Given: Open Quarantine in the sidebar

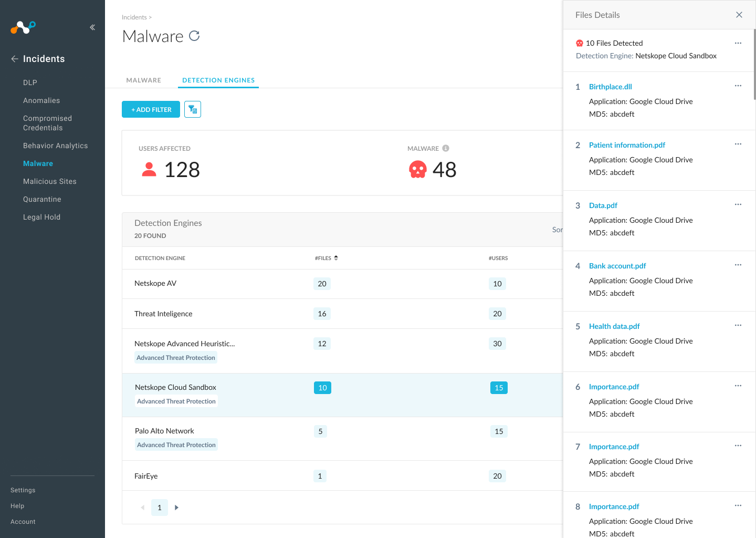Looking at the screenshot, I should (x=42, y=199).
